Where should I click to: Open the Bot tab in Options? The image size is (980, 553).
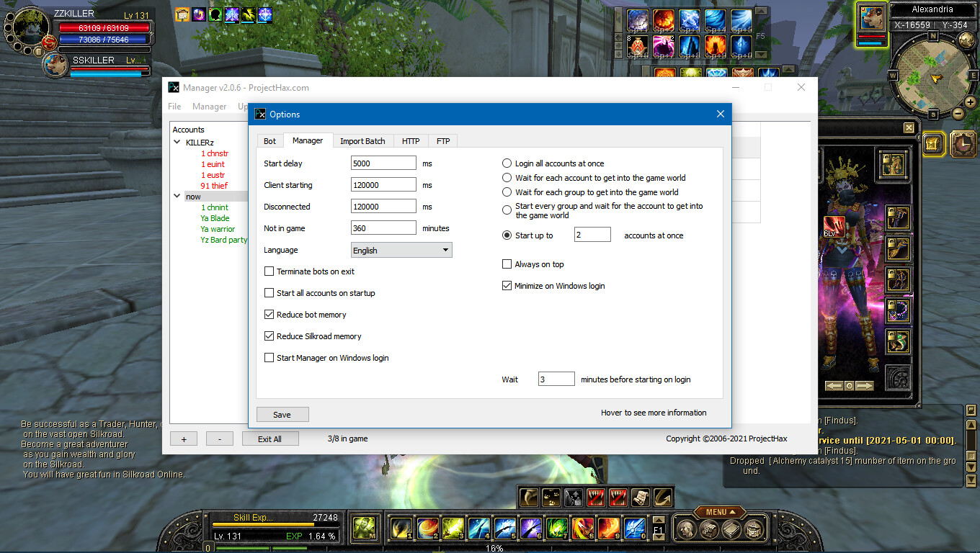(269, 141)
